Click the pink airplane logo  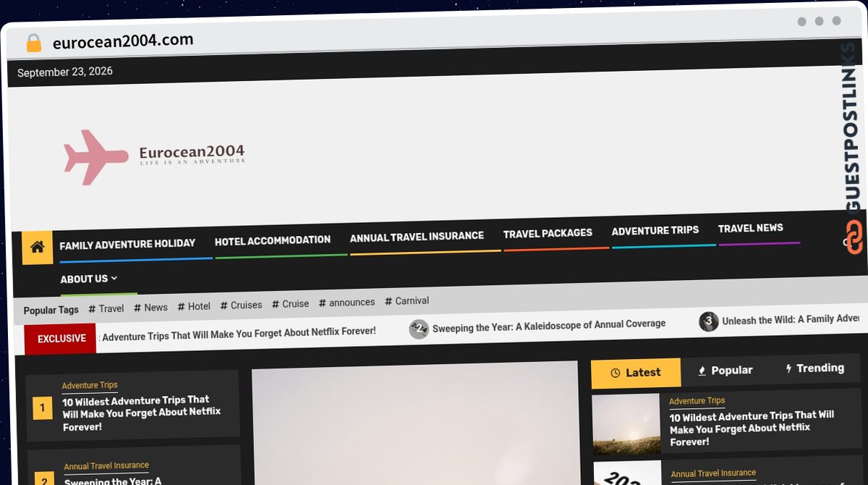[95, 158]
